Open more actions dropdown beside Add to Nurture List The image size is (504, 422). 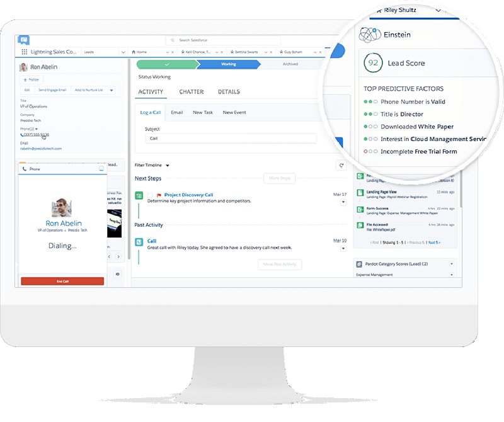click(112, 90)
